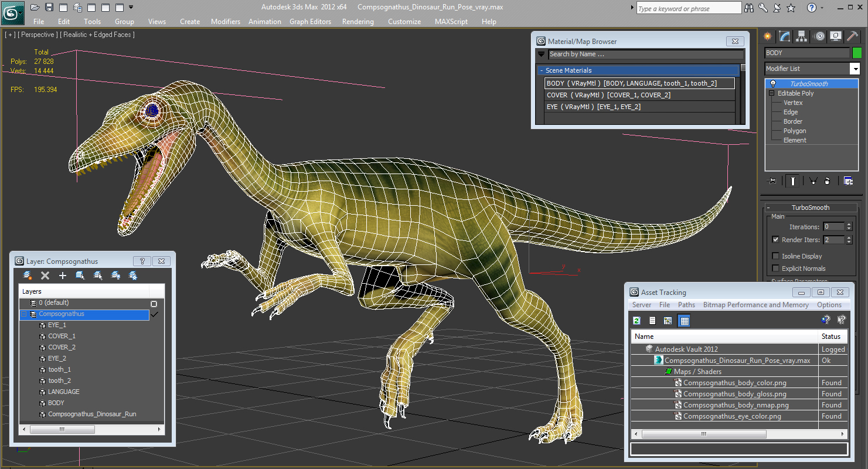Click the Open File folder icon
Screen dimensions: 868x469
tap(35, 8)
